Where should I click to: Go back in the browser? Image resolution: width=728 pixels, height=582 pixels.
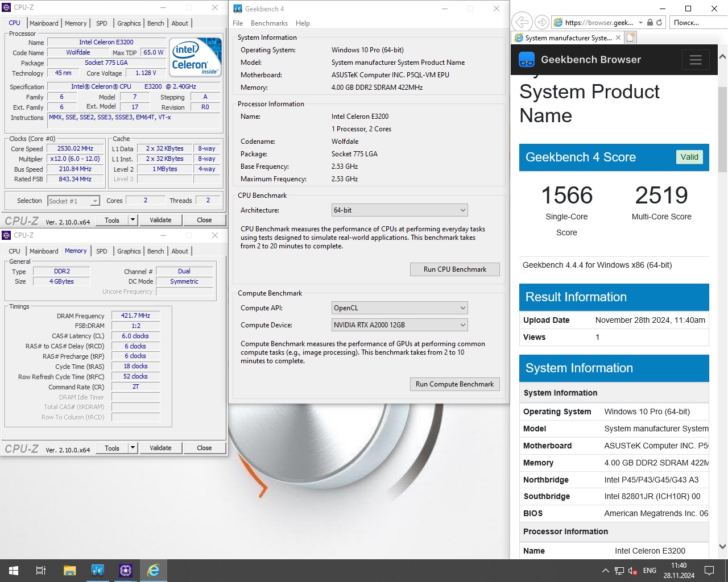coord(521,22)
